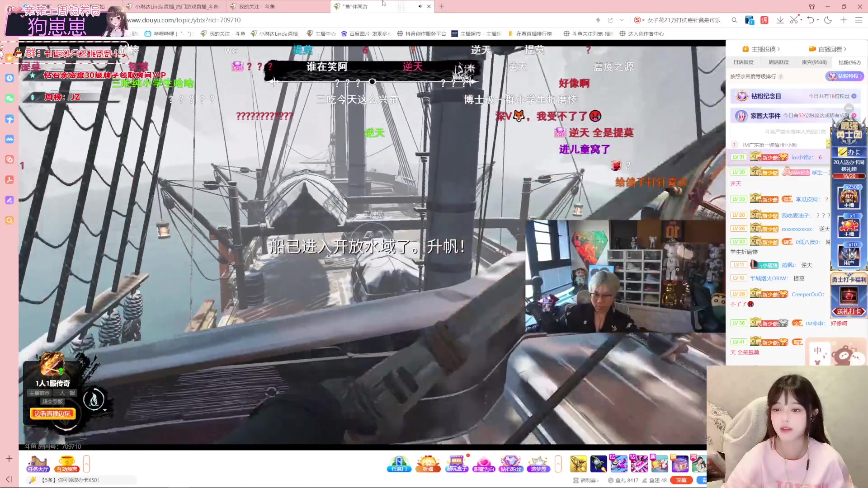868x488 pixels.
Task: Click the help question mark beside 按照亲密度等级排行
Action: [781, 77]
